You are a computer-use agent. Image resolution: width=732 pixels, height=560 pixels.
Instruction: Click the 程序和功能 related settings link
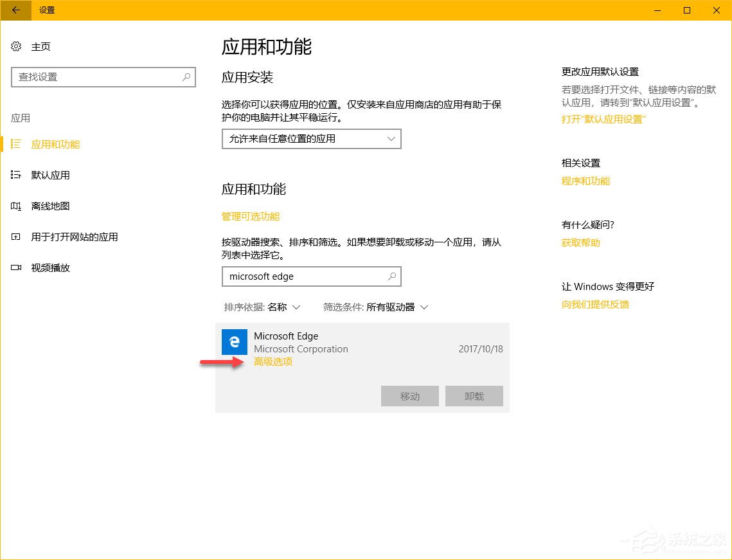click(585, 181)
